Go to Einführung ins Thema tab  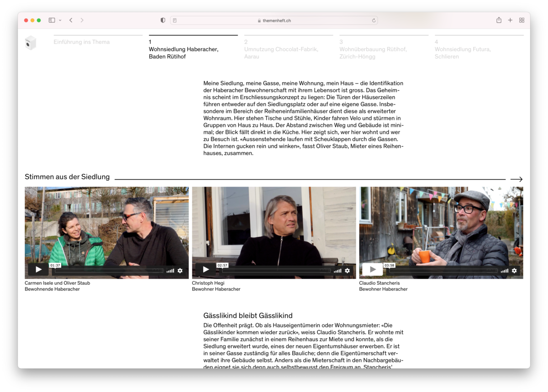click(82, 42)
